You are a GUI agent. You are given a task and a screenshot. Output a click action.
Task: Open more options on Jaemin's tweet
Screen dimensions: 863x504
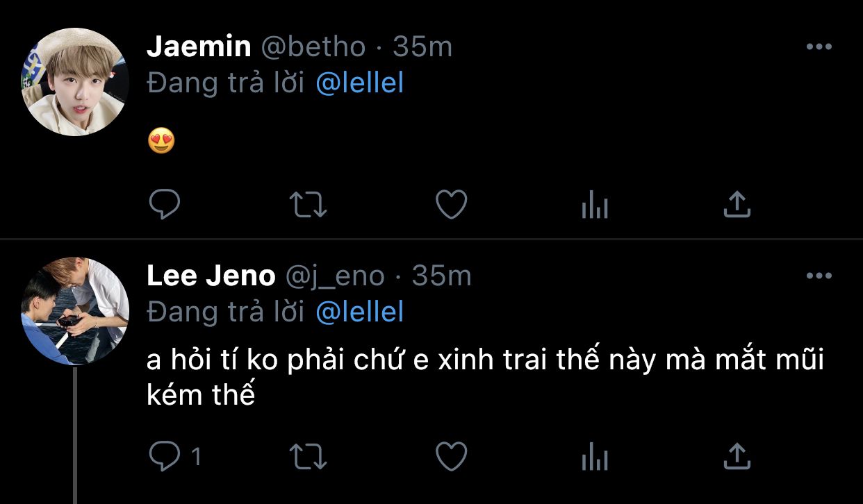pyautogui.click(x=819, y=47)
